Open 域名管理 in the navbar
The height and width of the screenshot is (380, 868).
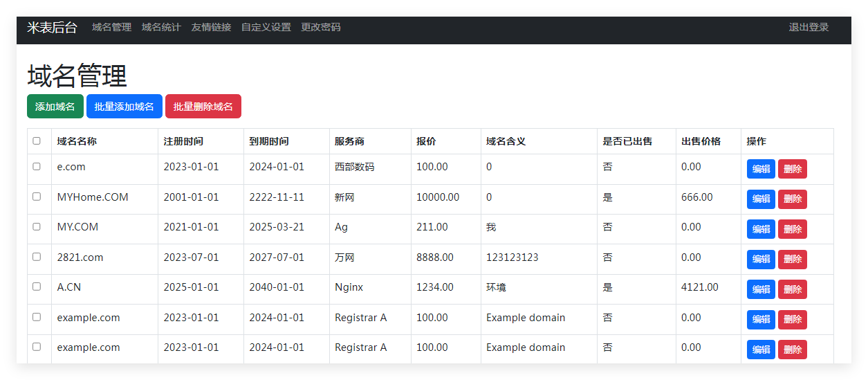111,27
